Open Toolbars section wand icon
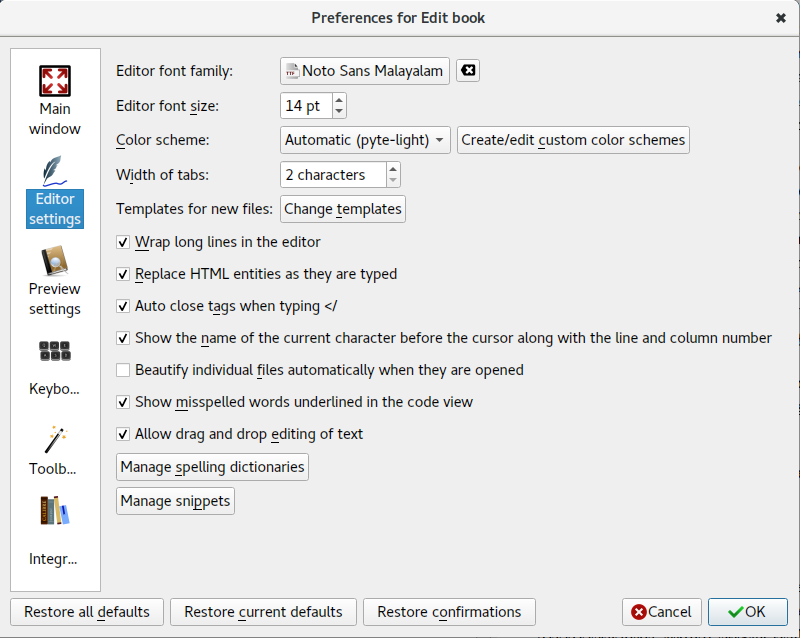Viewport: 800px width, 638px height. (55, 439)
